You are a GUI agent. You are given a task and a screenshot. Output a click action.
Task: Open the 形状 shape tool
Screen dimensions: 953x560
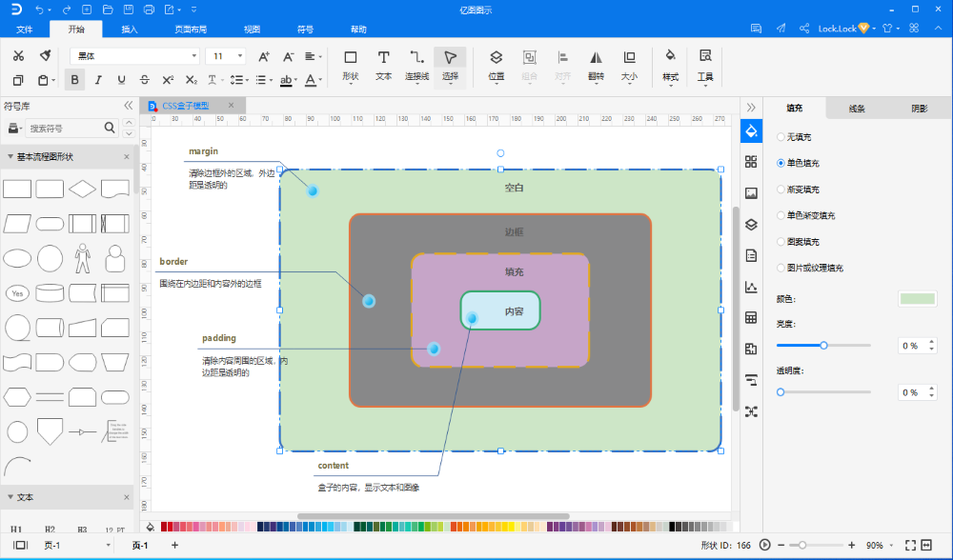point(351,66)
